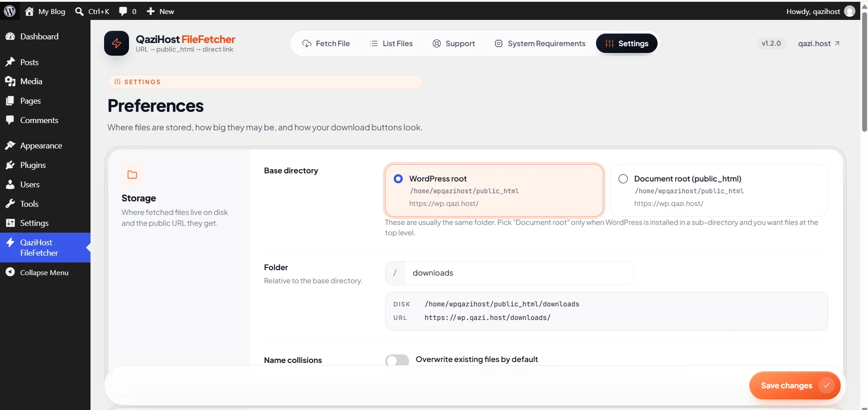Viewport: 868px width, 410px height.
Task: Click the v1.2.0 version badge
Action: [x=771, y=43]
